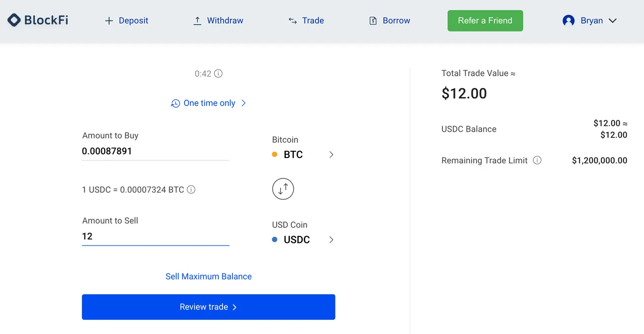The image size is (644, 334).
Task: Click the $12.00 total trade value
Action: point(464,94)
